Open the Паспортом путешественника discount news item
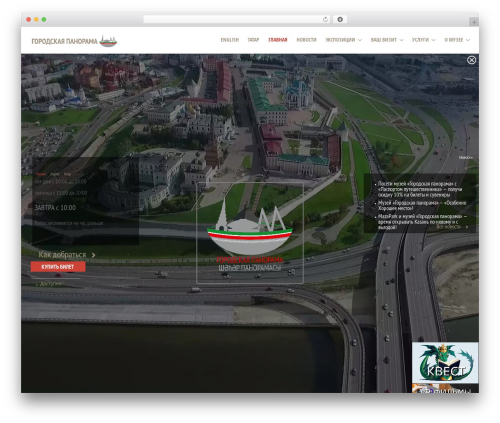Viewport: 500px width, 423px height. tap(420, 189)
